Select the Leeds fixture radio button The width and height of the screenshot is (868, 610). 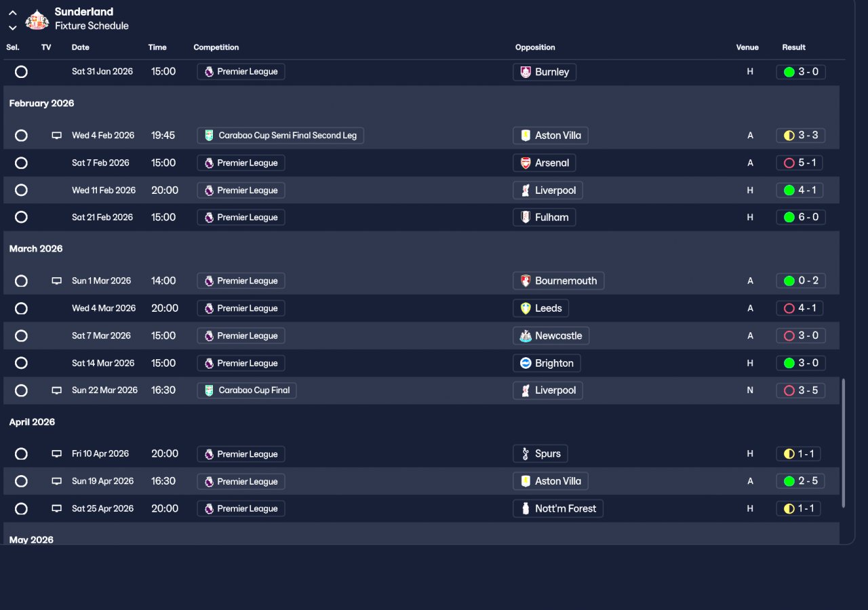pyautogui.click(x=21, y=308)
